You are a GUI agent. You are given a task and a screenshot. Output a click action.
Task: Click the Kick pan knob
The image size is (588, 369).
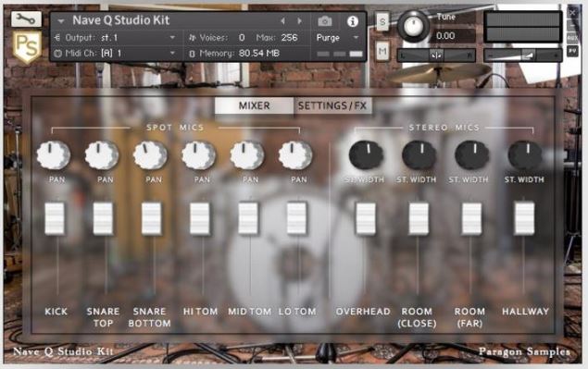point(54,154)
